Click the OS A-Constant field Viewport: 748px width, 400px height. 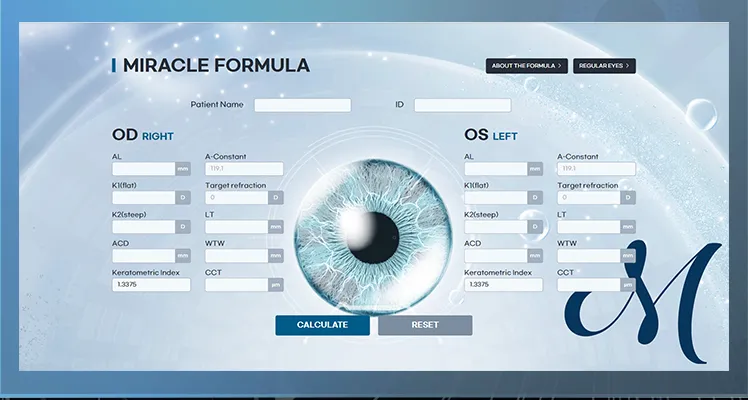click(596, 169)
